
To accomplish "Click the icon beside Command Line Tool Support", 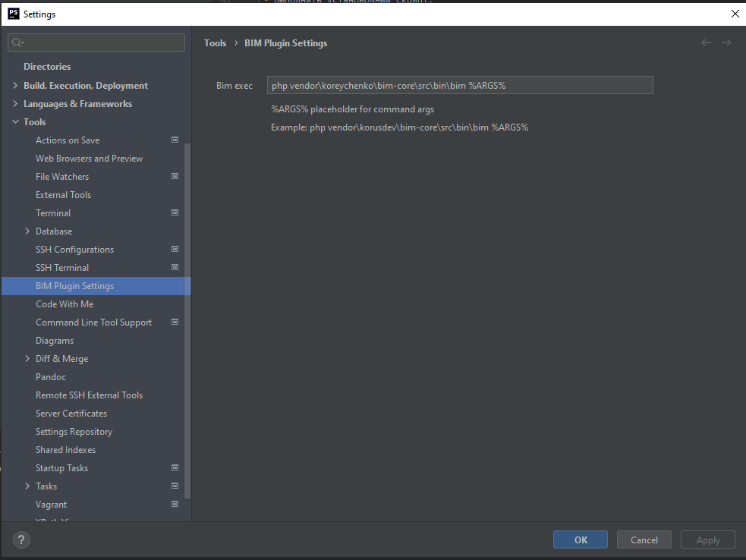I will pyautogui.click(x=175, y=322).
